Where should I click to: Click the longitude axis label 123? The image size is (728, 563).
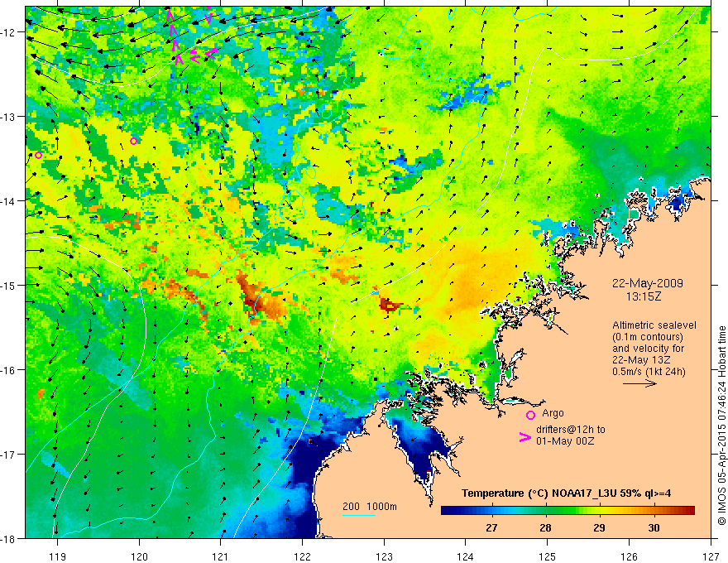pos(384,556)
